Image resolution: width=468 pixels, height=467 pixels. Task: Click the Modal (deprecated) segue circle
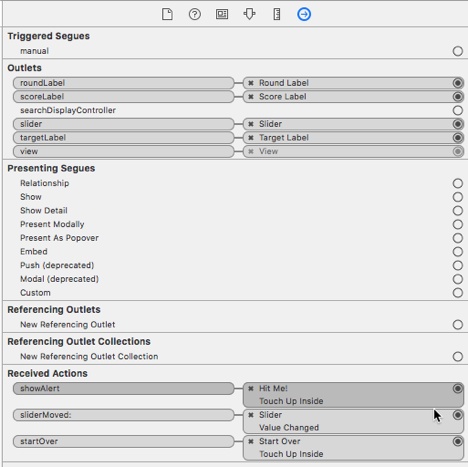[458, 279]
